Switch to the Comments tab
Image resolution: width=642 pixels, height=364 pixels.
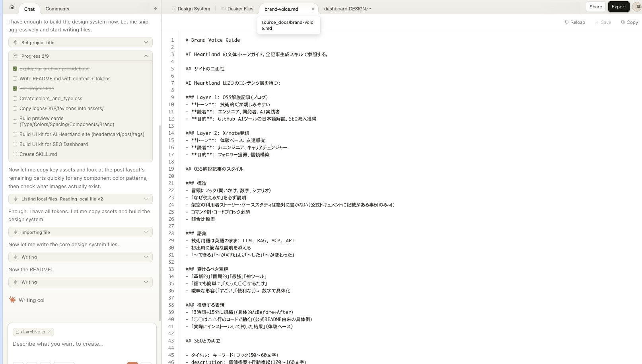click(57, 9)
